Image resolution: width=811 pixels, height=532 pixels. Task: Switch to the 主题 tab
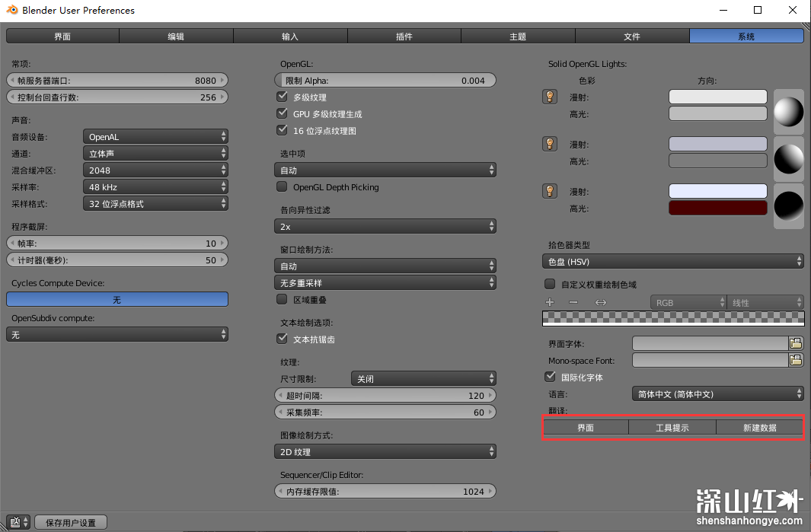click(x=518, y=37)
